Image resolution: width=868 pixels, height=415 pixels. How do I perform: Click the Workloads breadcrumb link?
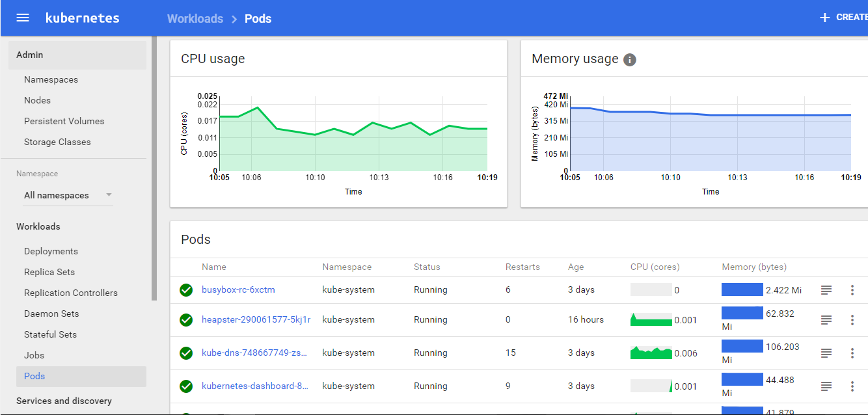click(195, 19)
